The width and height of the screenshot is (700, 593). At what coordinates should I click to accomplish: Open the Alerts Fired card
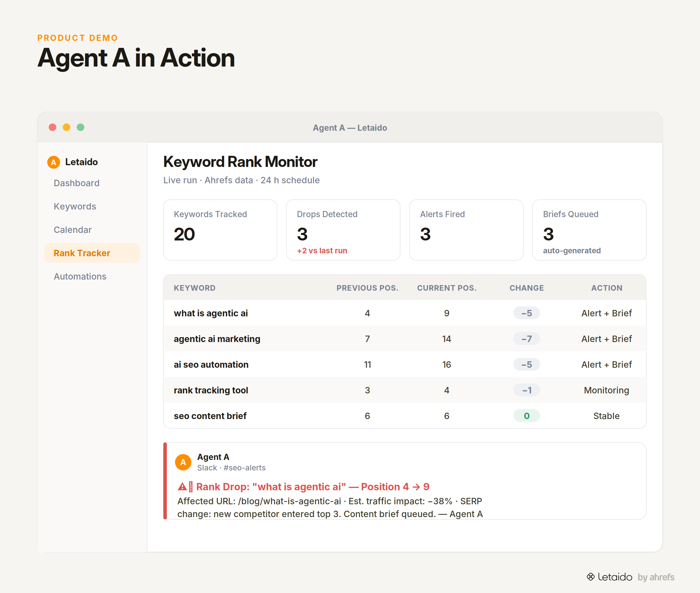[x=466, y=230]
